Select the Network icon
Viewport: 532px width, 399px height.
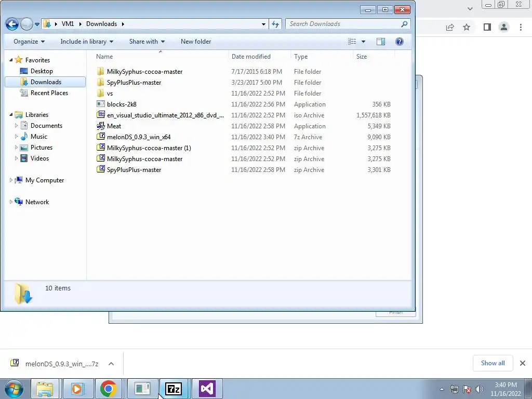tap(19, 202)
